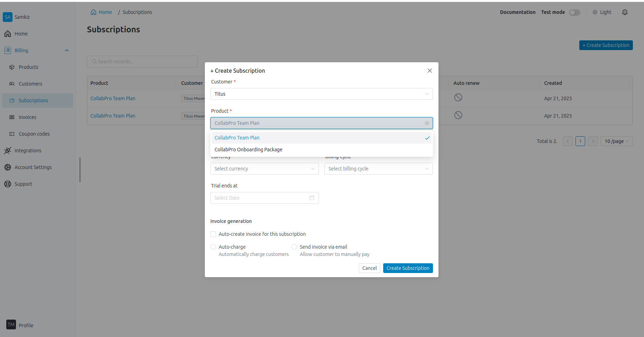644x337 pixels.
Task: Click the notification bell icon
Action: [x=625, y=12]
